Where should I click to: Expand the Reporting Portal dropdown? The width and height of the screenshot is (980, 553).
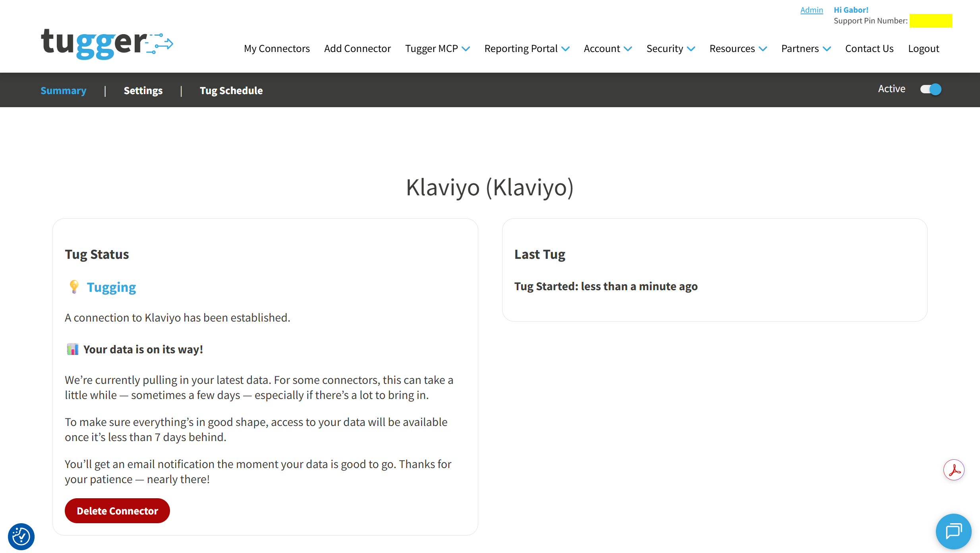527,48
